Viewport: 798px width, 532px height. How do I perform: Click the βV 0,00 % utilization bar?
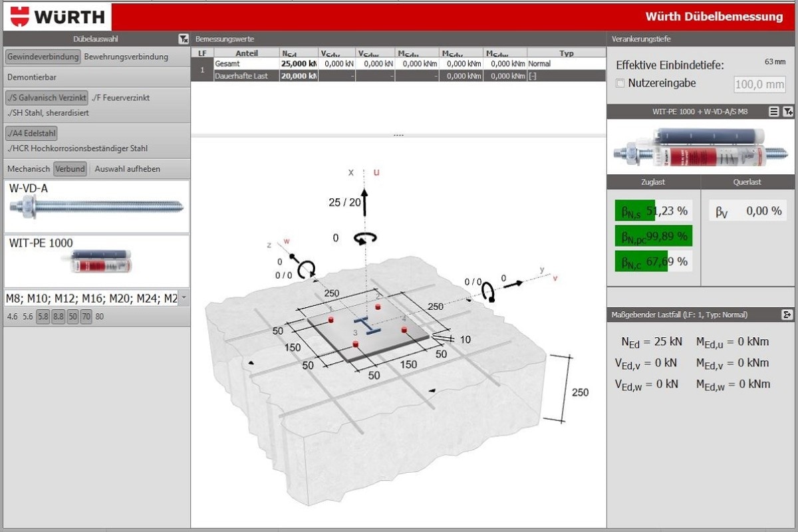747,211
